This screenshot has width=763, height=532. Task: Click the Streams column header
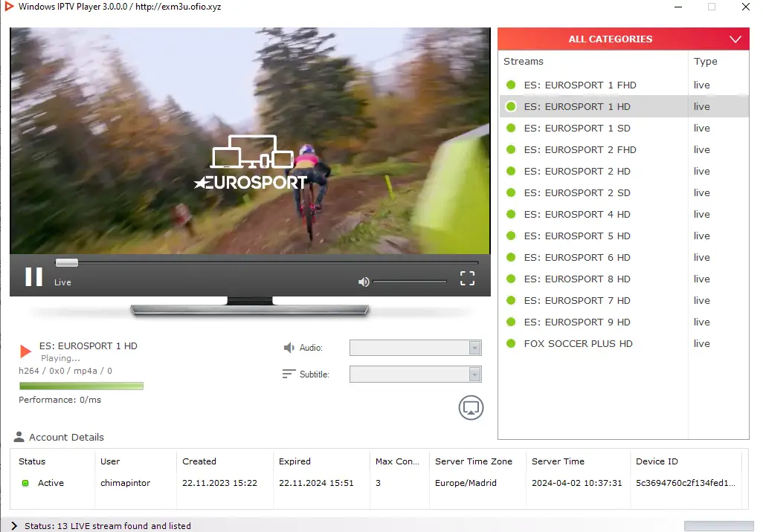coord(524,61)
